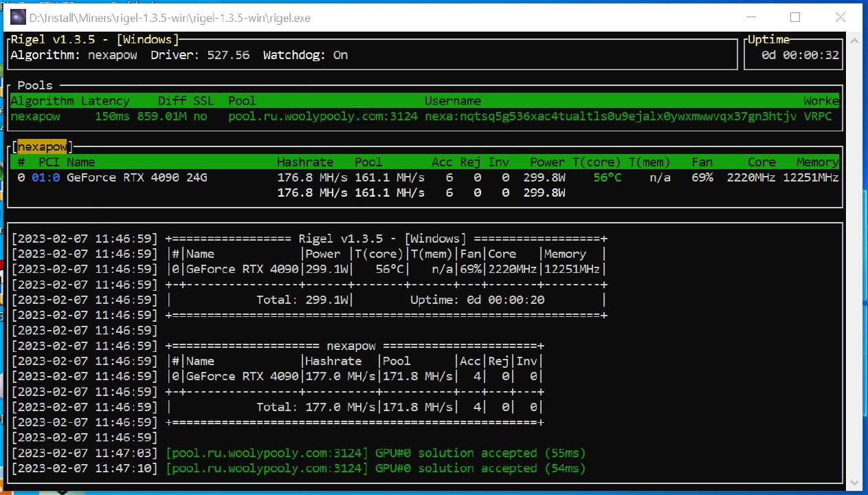Open pool.ru.woolypooly.com:3124 pool address
The image size is (868, 495).
coord(322,116)
